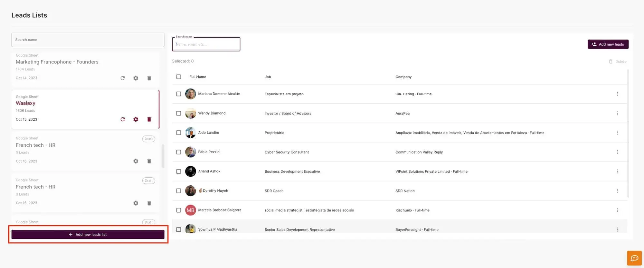The height and width of the screenshot is (268, 644).
Task: Click Marcela Barbosa Baigorra's MB avatar
Action: 191,210
